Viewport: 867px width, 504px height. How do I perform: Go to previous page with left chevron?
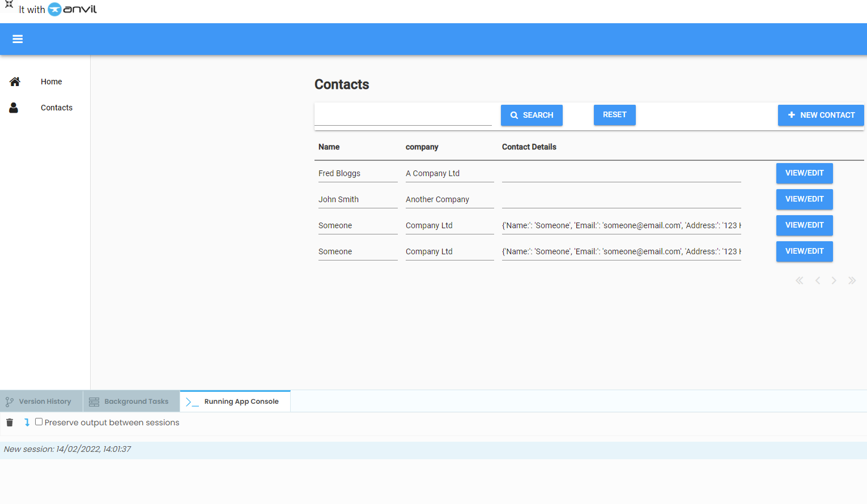(x=818, y=280)
